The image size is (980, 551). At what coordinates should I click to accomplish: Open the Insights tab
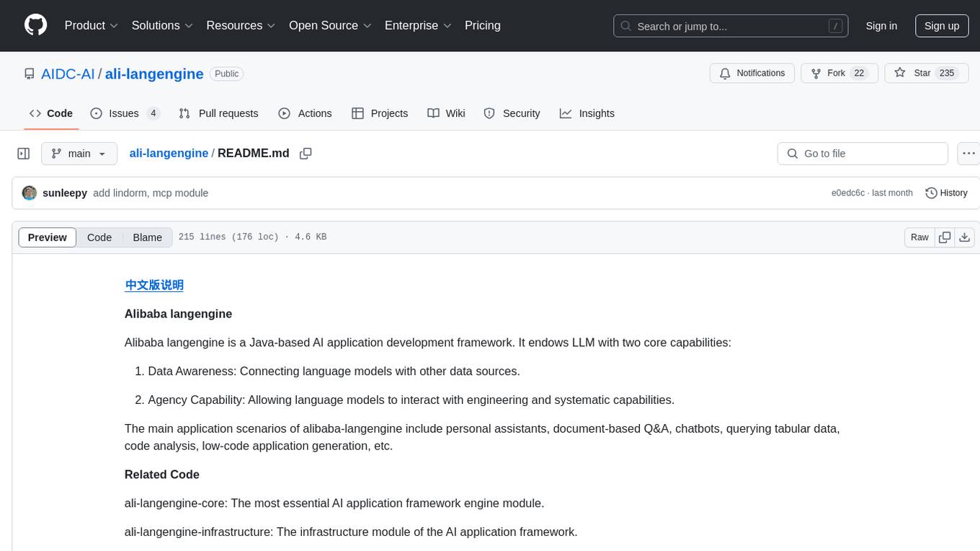587,113
